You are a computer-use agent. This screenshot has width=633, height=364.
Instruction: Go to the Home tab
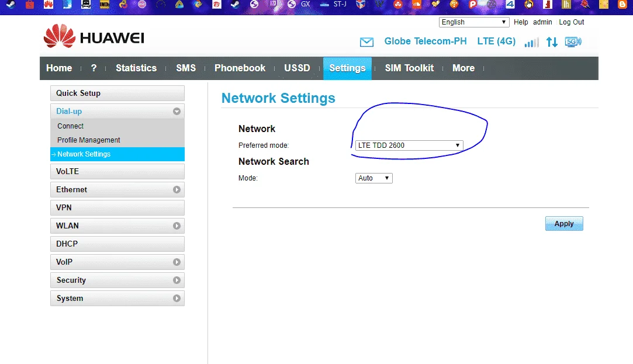[59, 68]
